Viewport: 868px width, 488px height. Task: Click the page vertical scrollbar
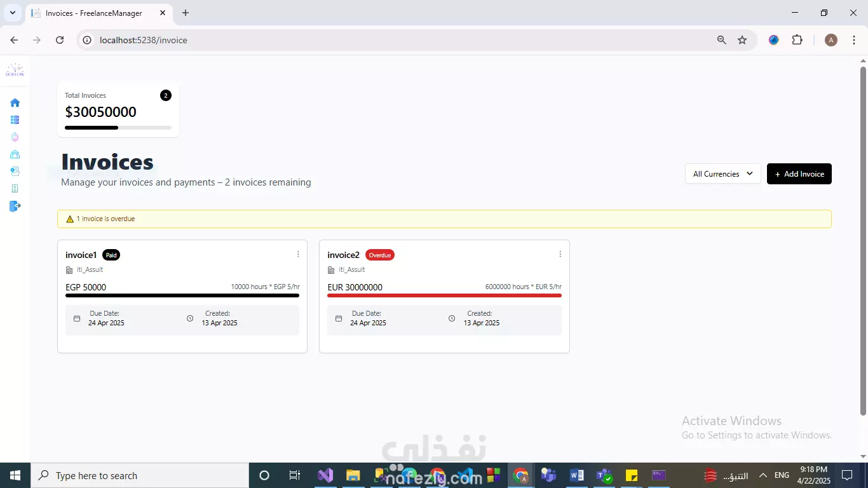click(863, 241)
